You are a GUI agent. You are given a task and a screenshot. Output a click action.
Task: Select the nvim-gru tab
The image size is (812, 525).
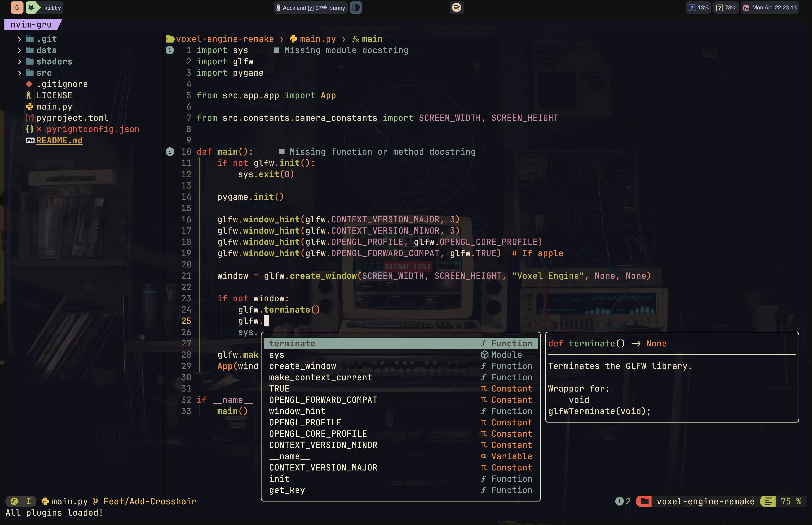click(x=31, y=24)
